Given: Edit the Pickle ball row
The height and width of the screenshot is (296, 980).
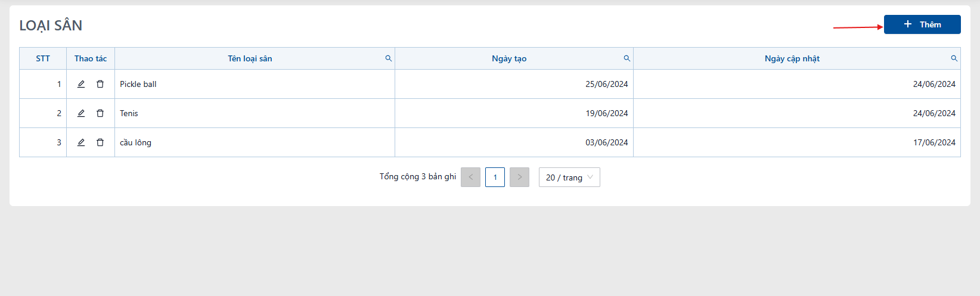Looking at the screenshot, I should pyautogui.click(x=81, y=84).
